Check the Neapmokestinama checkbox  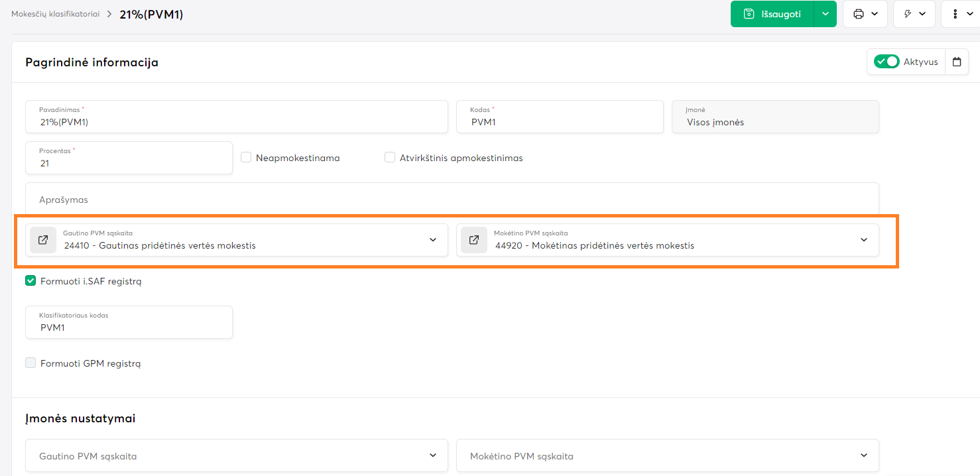tap(246, 158)
